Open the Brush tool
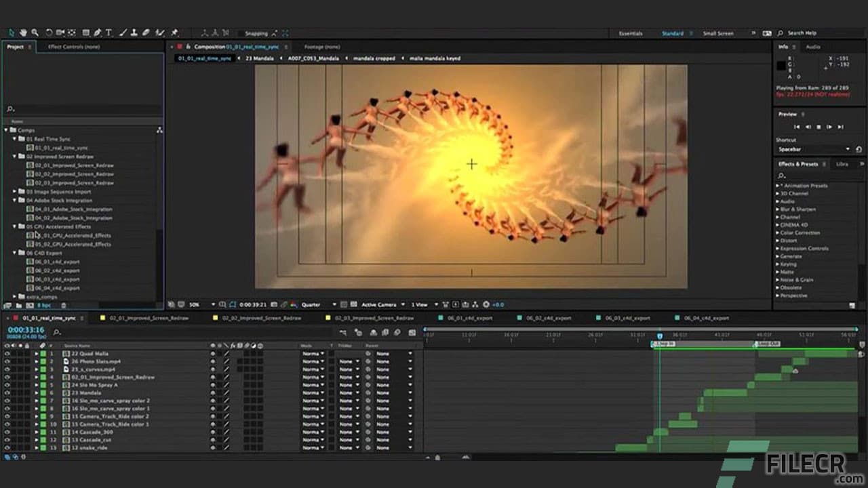868x488 pixels. tap(123, 33)
